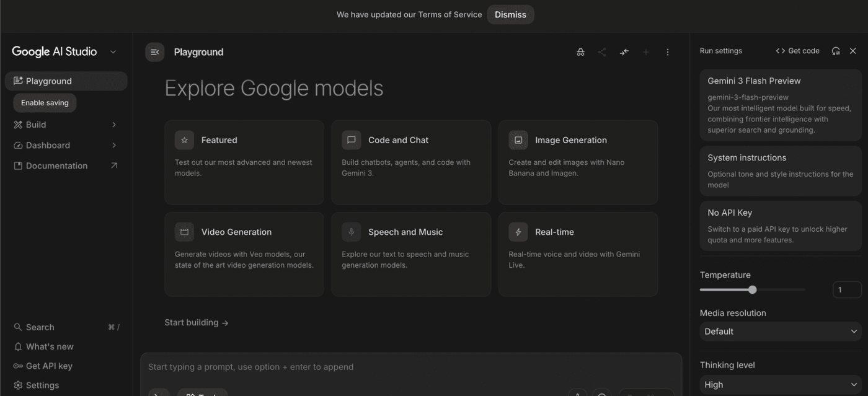
Task: Toggle temporary chat incognito icon
Action: click(580, 52)
